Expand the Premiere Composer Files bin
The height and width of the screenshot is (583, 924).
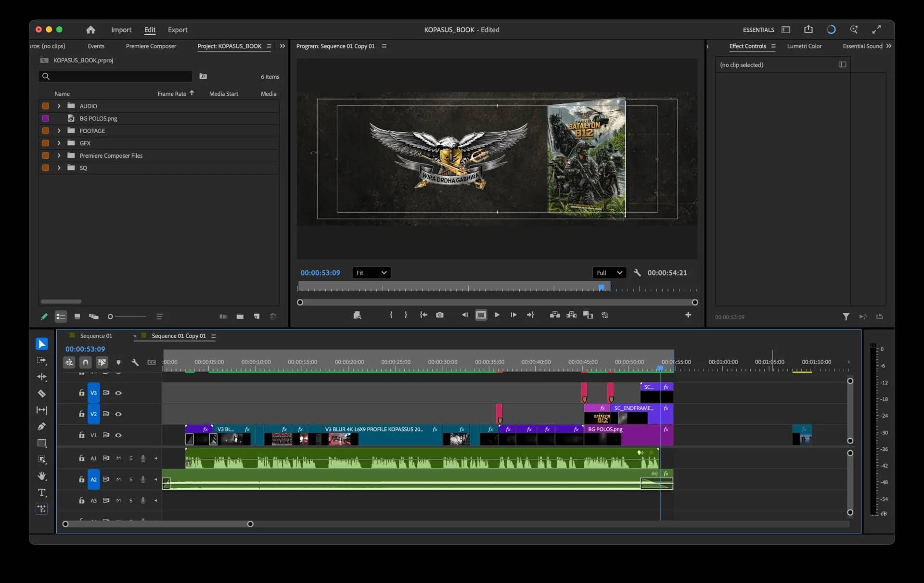[x=59, y=155]
